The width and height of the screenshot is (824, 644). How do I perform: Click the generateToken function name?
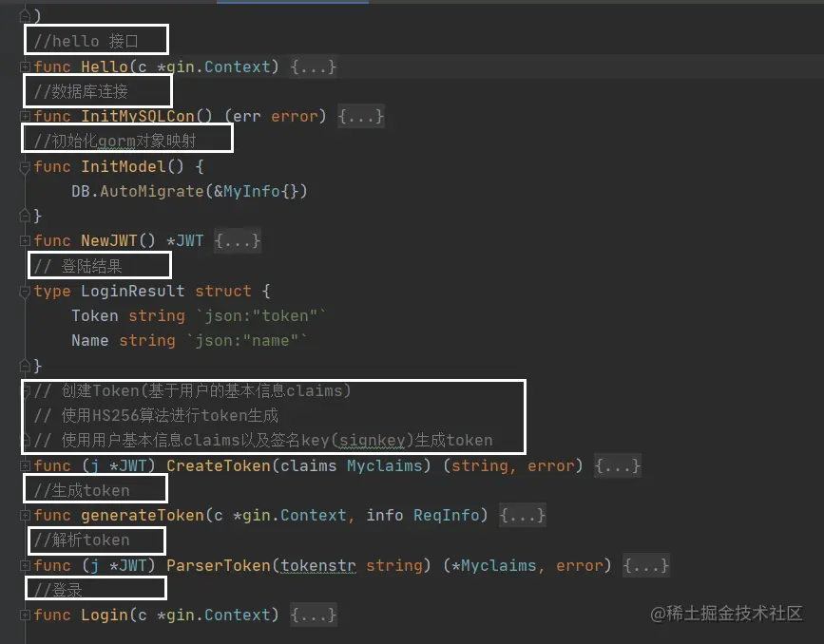click(143, 515)
